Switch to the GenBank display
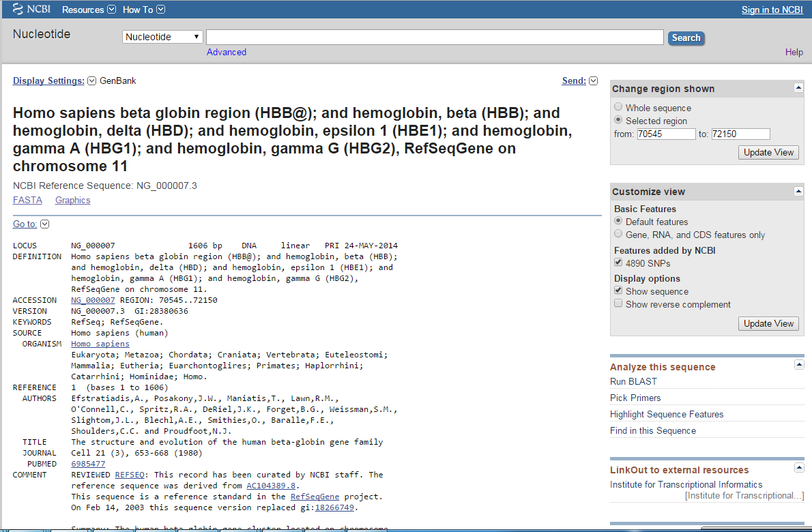The image size is (812, 532). click(117, 80)
